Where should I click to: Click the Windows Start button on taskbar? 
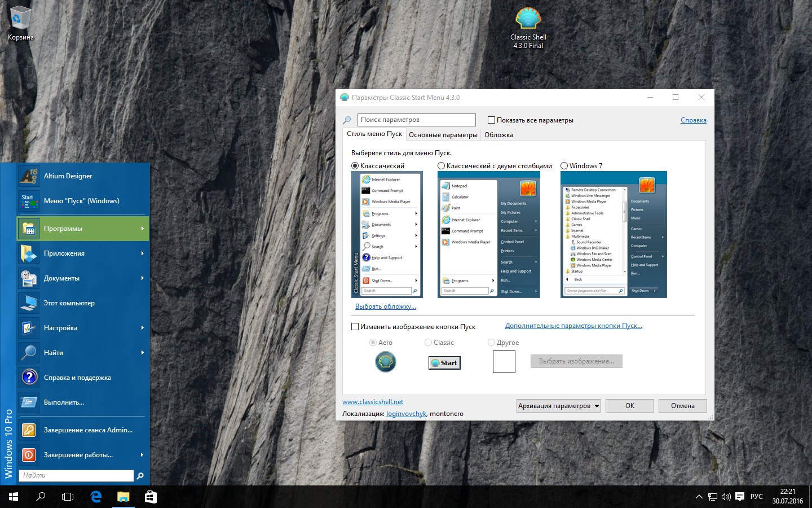pos(14,497)
